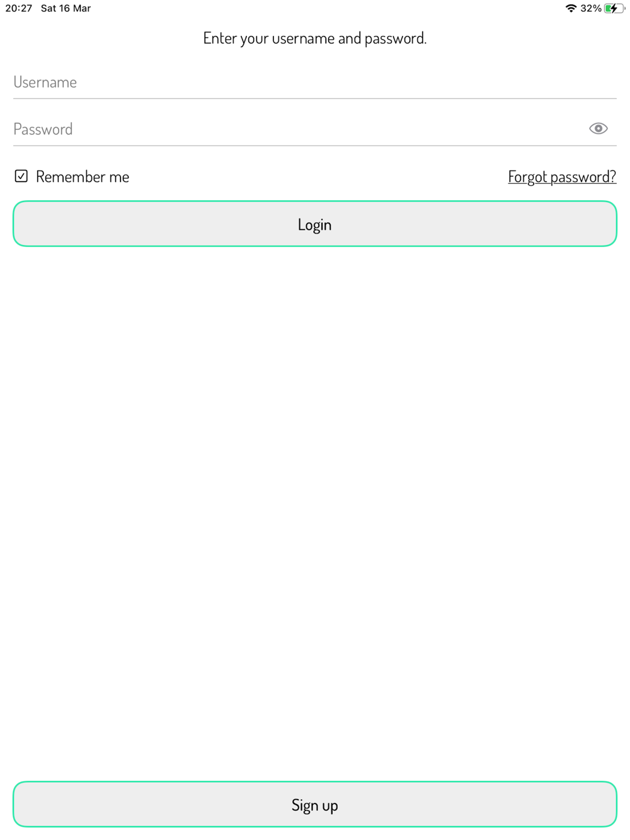This screenshot has width=630, height=840.
Task: Click the Password placeholder text
Action: coord(43,129)
